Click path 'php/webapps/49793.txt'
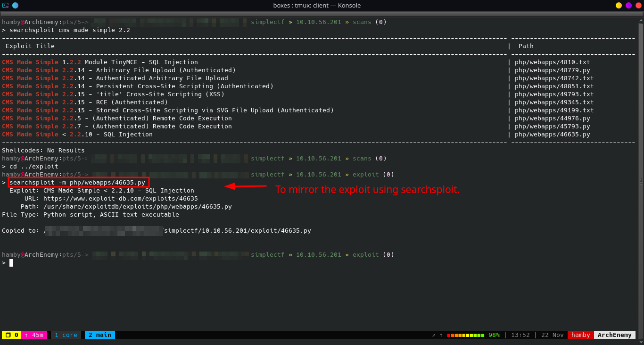 (554, 94)
